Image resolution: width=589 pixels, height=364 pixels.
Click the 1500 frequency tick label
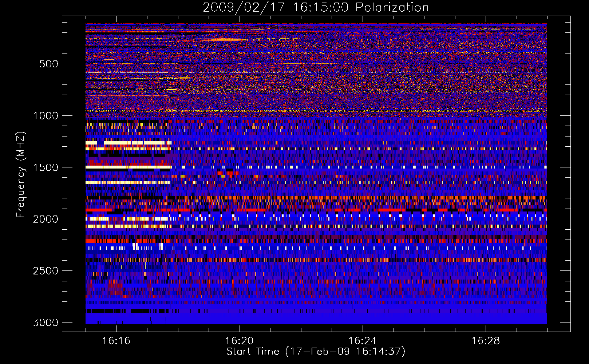[x=46, y=167]
